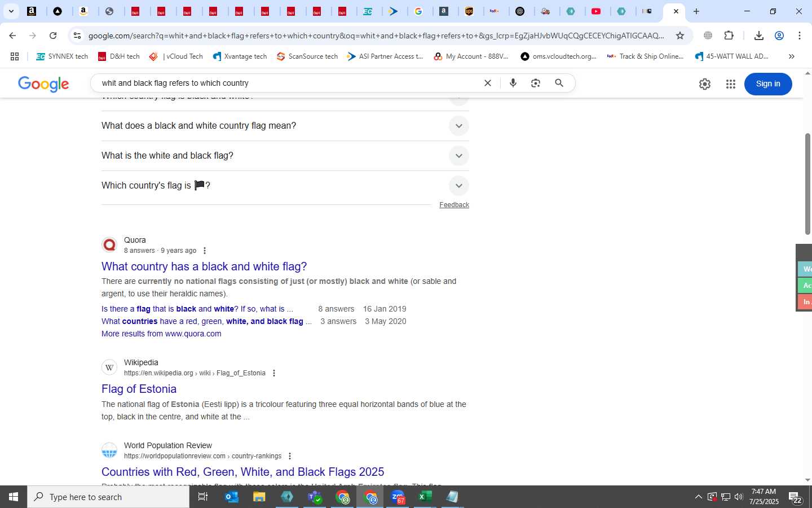
Task: Click the Chrome address bar URL
Action: [376, 36]
